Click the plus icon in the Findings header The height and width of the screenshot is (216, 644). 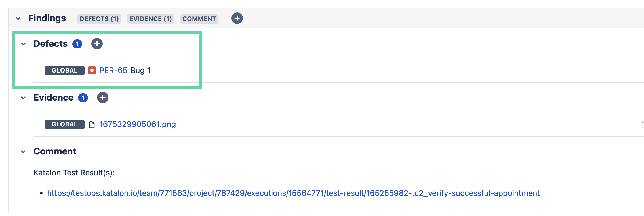237,18
